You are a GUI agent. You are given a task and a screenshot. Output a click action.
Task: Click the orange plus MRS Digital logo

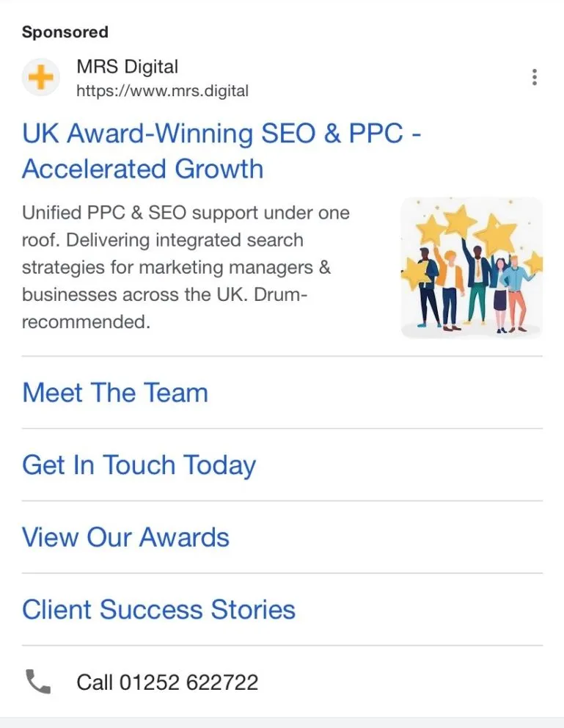point(41,78)
